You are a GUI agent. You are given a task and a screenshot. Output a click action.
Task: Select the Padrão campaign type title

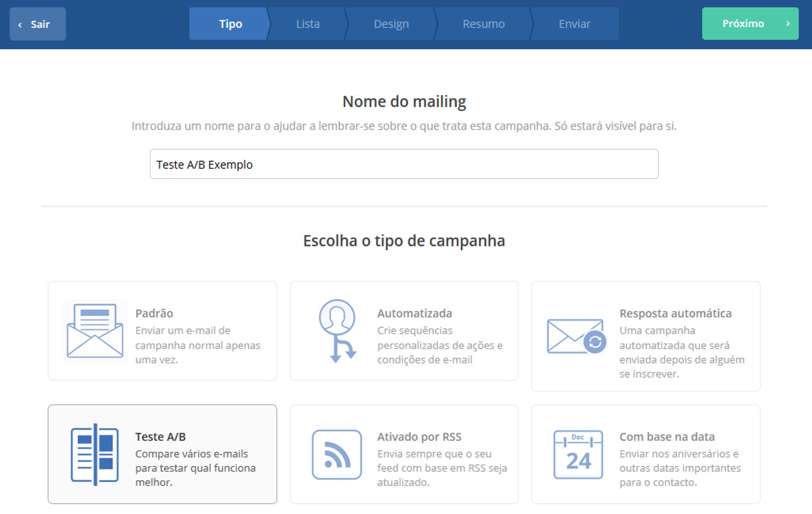click(x=154, y=313)
